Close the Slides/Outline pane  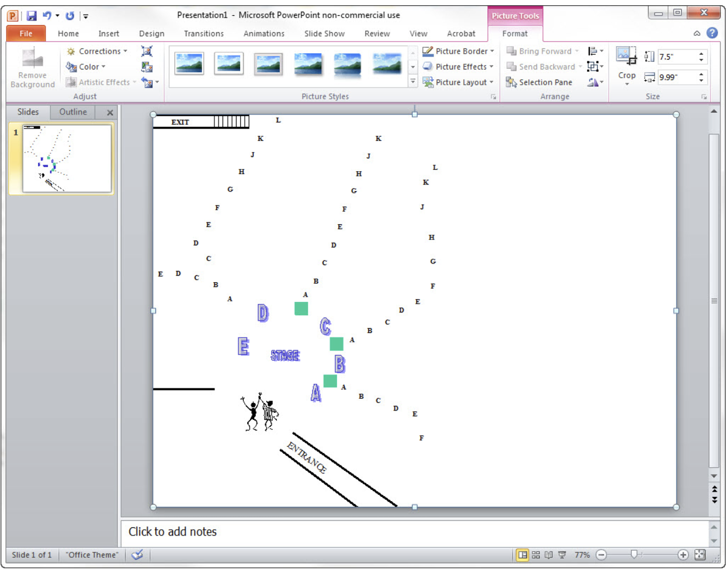point(110,113)
